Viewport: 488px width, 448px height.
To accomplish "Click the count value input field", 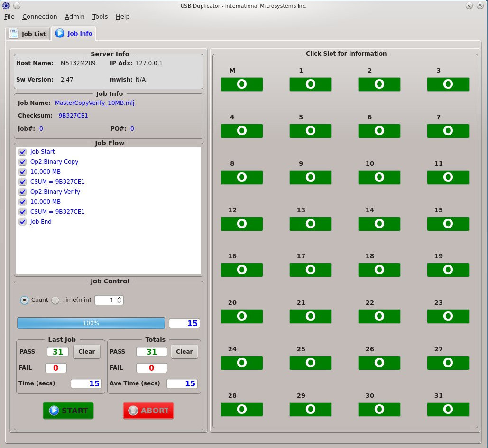I will tap(105, 300).
